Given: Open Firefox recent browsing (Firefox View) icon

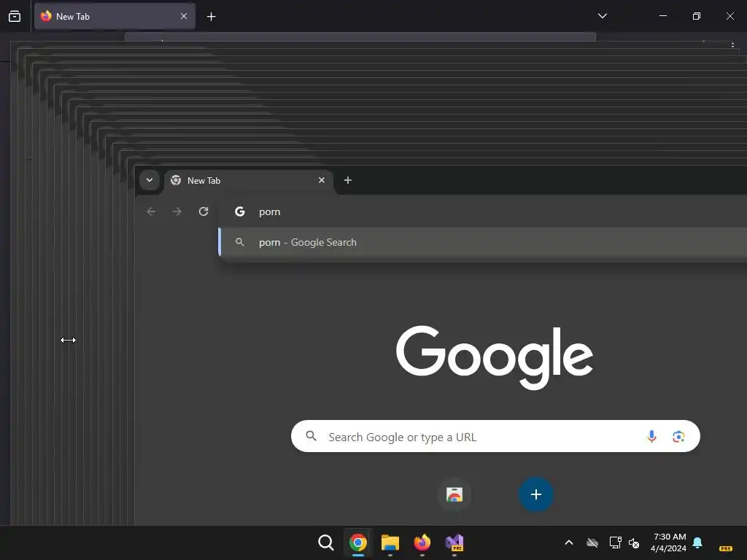Looking at the screenshot, I should [x=15, y=16].
